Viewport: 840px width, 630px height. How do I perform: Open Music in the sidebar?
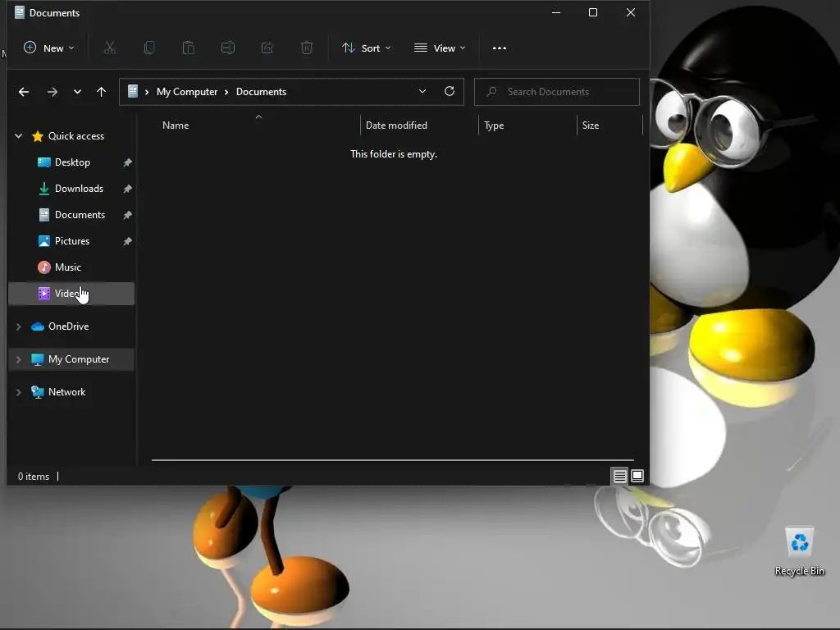tap(68, 267)
